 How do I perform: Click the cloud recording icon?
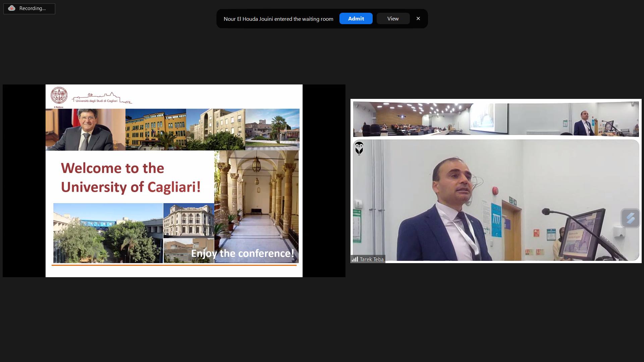[12, 8]
